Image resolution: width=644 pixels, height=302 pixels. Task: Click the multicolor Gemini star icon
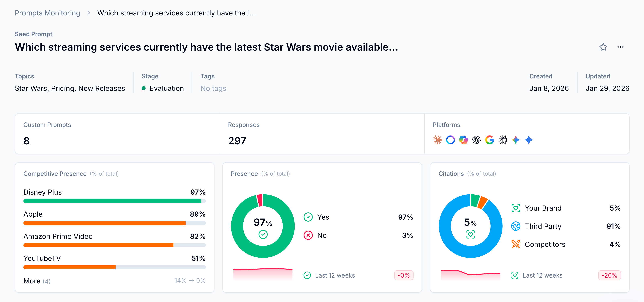point(515,140)
